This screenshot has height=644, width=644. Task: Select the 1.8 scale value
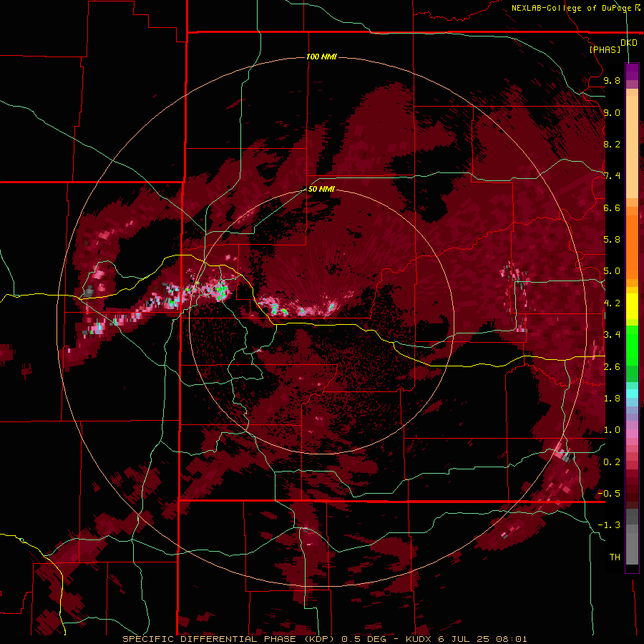tap(612, 399)
